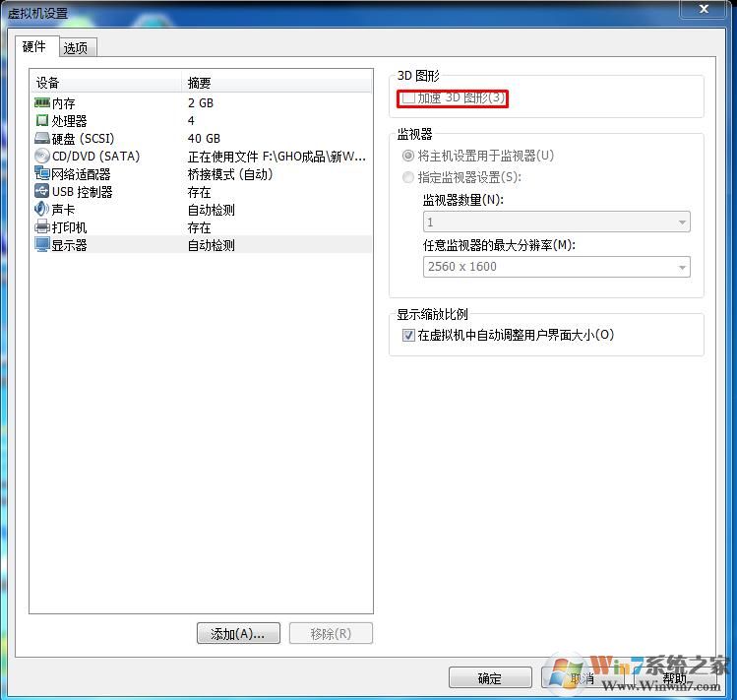Confirm with the 确定 button
Screen dimensions: 737x700
[490, 678]
